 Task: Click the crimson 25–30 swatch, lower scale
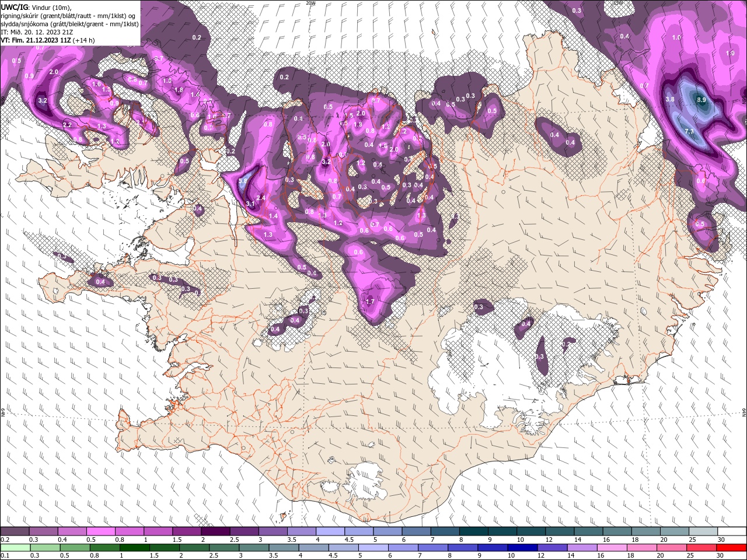[701, 547]
